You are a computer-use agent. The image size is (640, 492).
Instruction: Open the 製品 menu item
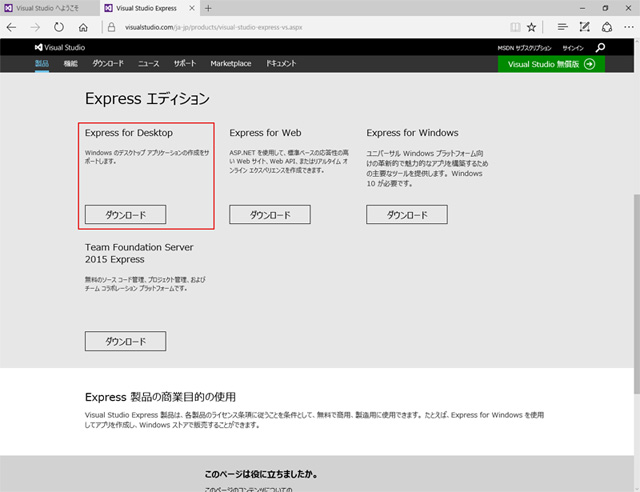pos(42,63)
